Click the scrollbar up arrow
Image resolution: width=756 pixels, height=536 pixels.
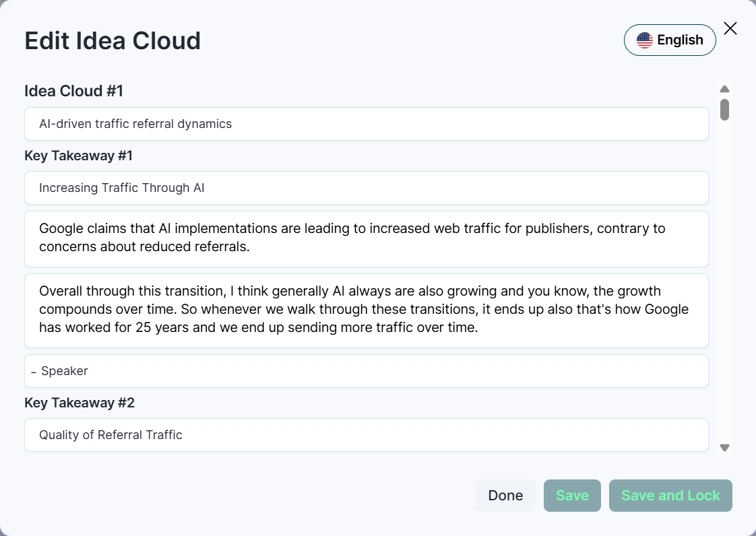click(x=724, y=89)
